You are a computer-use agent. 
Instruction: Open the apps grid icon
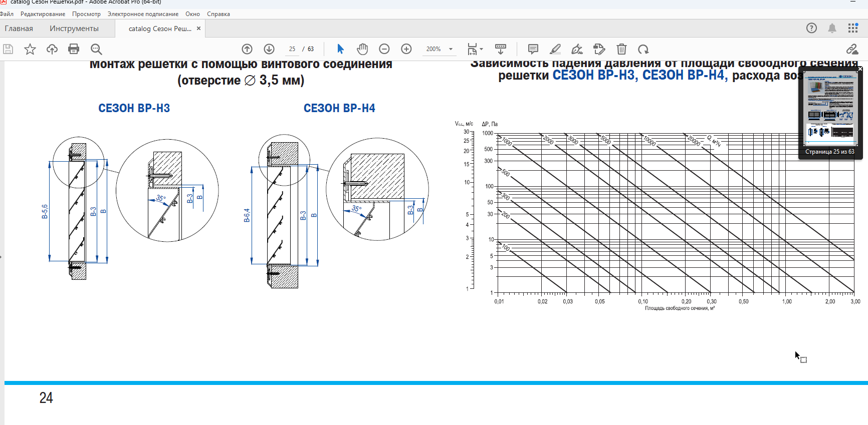pyautogui.click(x=853, y=28)
